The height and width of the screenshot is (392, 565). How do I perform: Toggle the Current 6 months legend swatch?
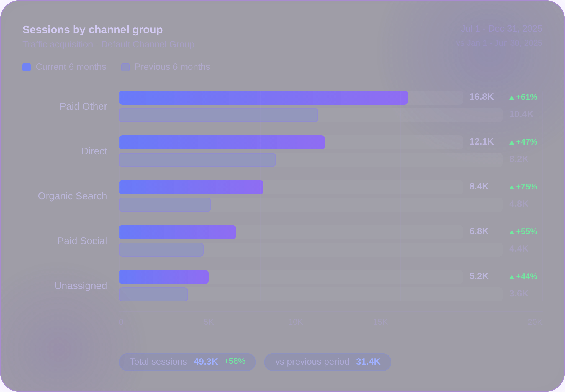coord(27,67)
